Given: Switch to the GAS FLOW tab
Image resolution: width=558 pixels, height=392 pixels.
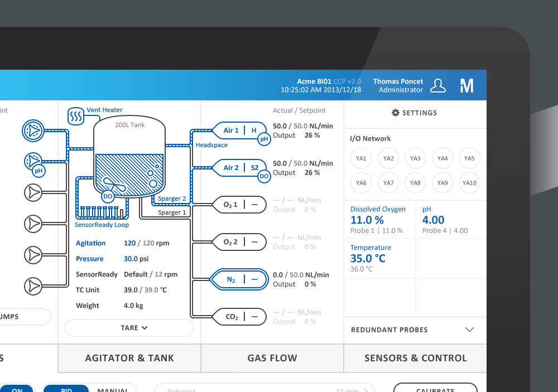Looking at the screenshot, I should tap(272, 357).
